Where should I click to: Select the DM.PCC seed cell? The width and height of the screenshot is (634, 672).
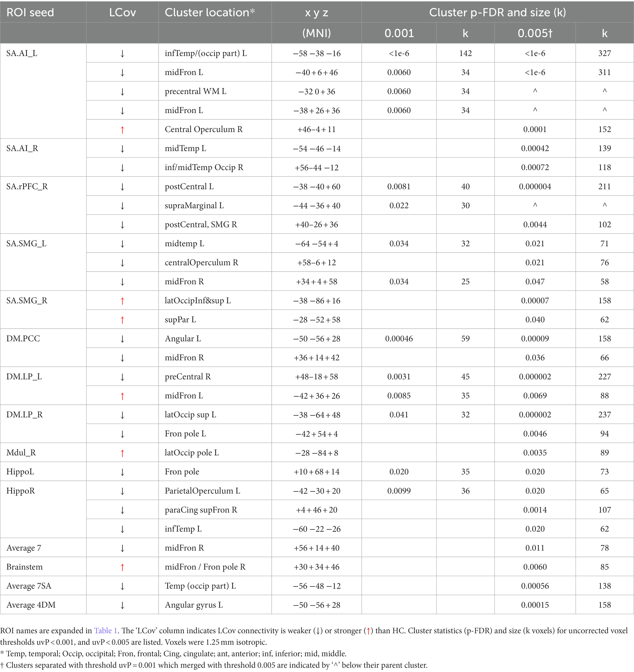23,339
